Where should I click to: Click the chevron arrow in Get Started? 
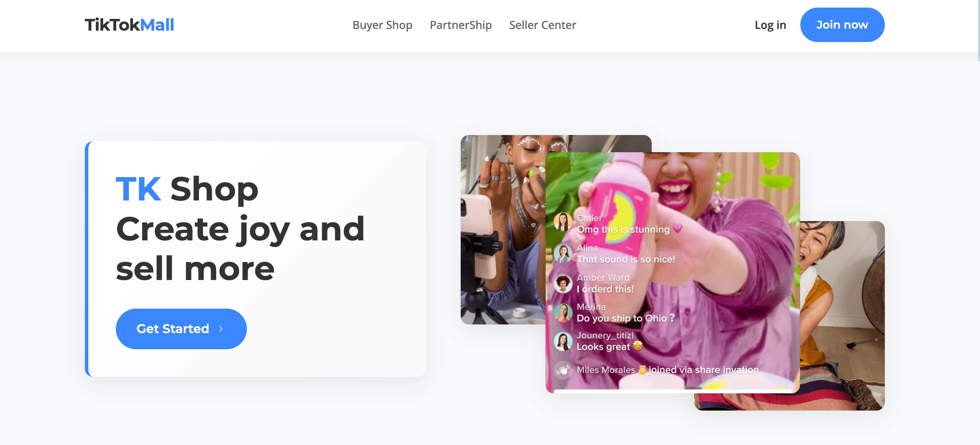tap(221, 329)
